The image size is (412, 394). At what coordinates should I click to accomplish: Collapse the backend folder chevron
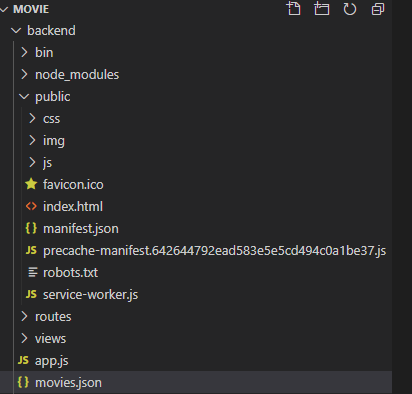pos(16,31)
